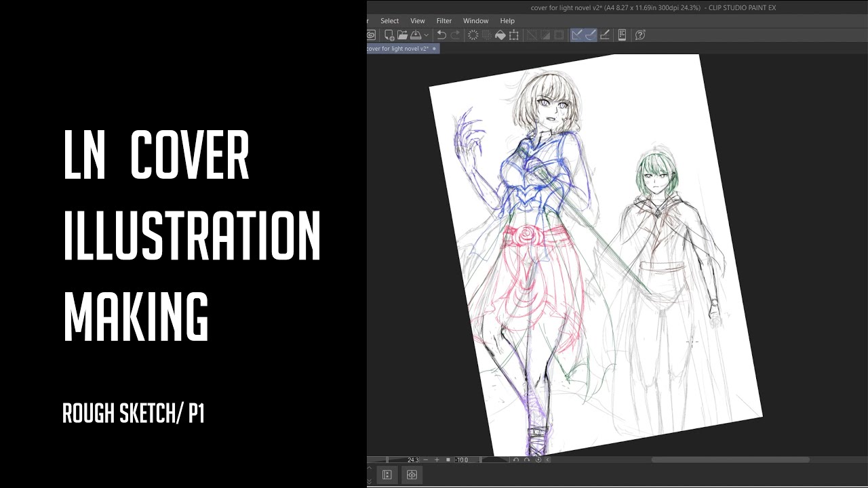Click the Deselect icon in the toolbar
Image resolution: width=868 pixels, height=488 pixels.
coord(532,35)
